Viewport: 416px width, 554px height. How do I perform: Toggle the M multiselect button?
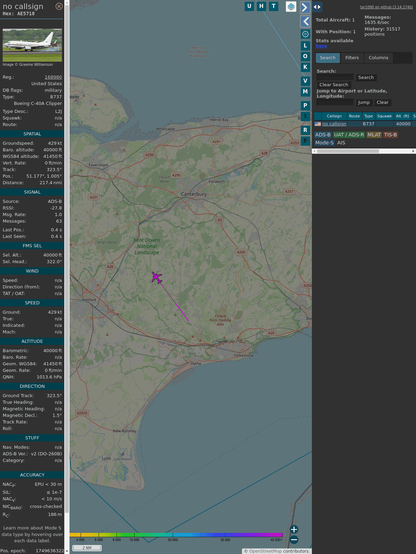(x=305, y=92)
